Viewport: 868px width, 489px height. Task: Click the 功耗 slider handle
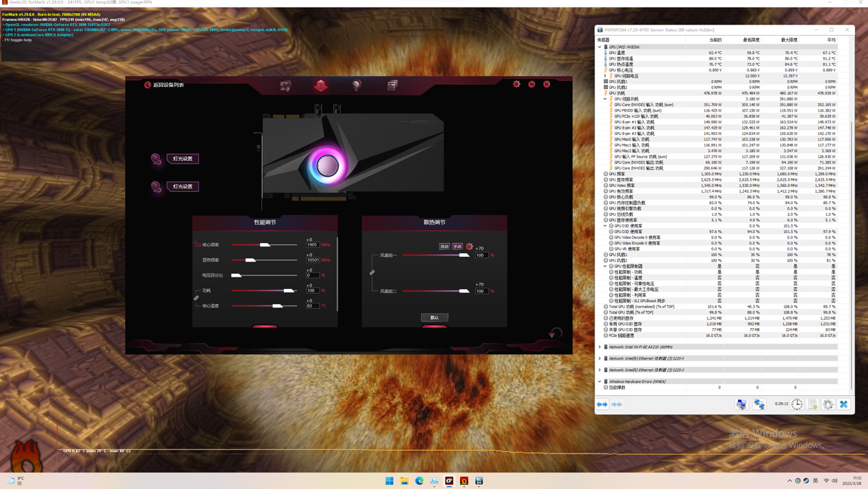pyautogui.click(x=288, y=290)
